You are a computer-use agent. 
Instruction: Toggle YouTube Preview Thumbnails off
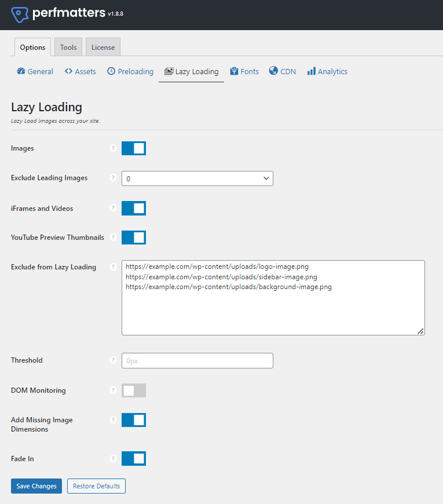134,237
